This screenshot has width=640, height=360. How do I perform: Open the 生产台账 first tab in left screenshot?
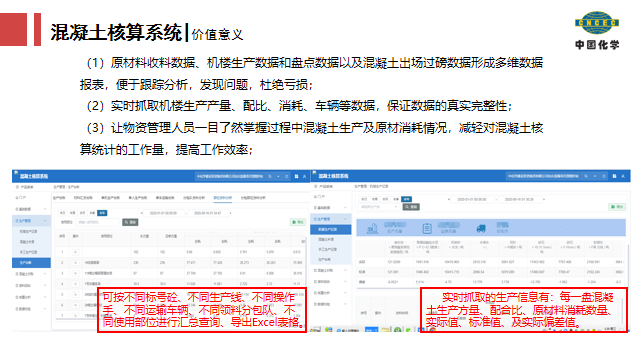click(59, 198)
